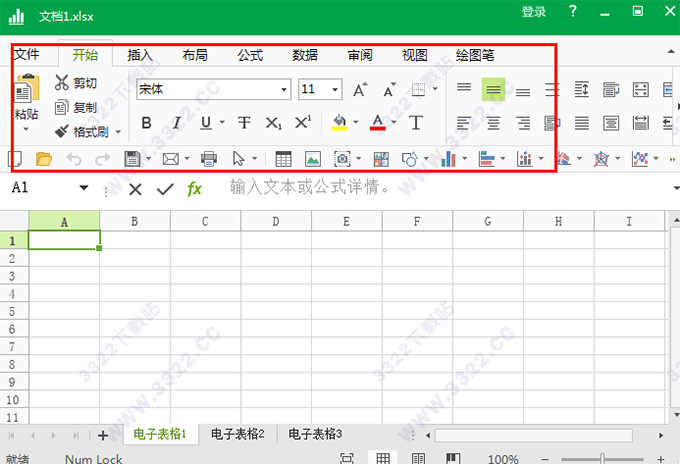Toggle Superscript formatting

[303, 122]
